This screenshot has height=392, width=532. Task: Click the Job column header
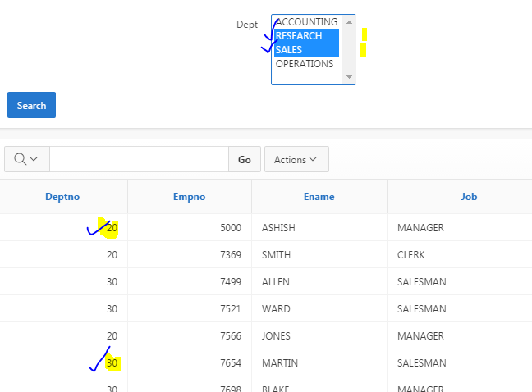tap(469, 197)
